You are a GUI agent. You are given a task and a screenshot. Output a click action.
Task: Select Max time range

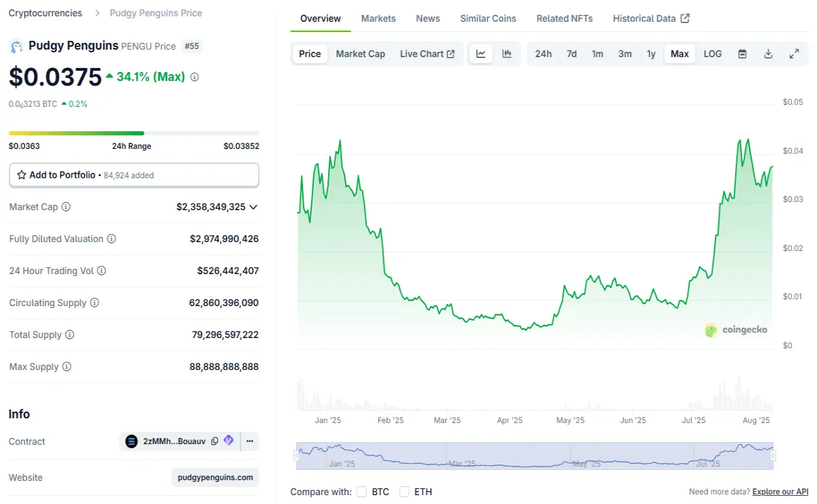pyautogui.click(x=679, y=54)
